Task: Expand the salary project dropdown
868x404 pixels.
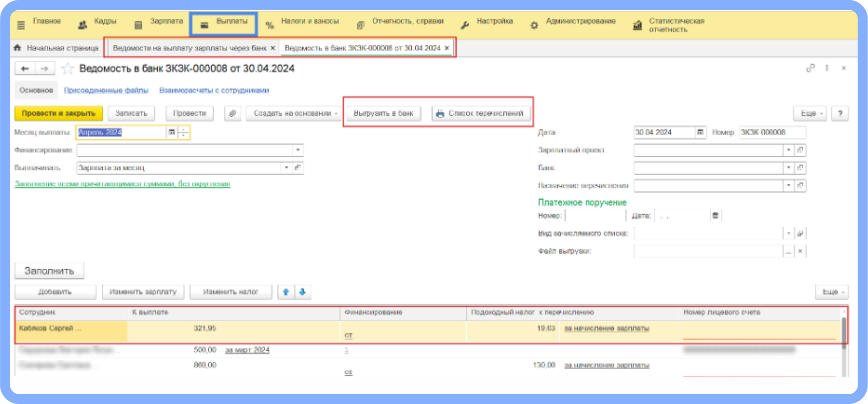Action: (788, 150)
